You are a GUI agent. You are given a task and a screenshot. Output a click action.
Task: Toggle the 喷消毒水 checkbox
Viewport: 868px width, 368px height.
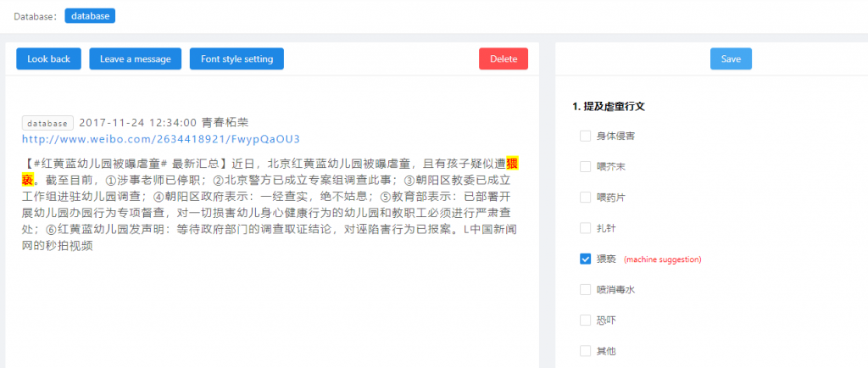pyautogui.click(x=585, y=289)
